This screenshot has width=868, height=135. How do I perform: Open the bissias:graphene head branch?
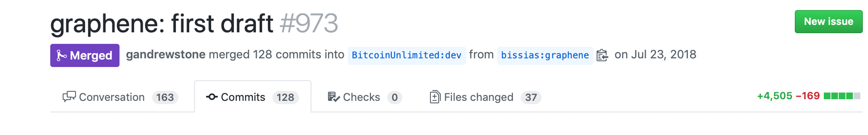(x=544, y=55)
